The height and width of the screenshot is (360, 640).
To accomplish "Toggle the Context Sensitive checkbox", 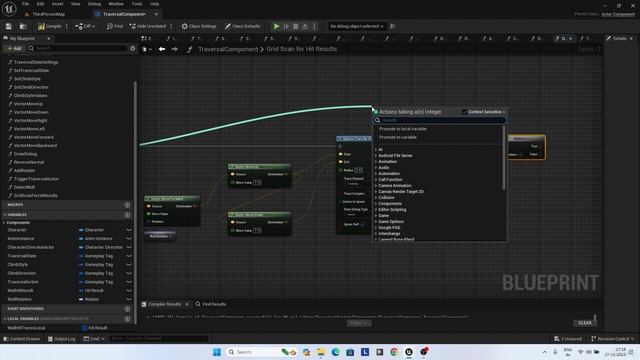I will click(464, 112).
